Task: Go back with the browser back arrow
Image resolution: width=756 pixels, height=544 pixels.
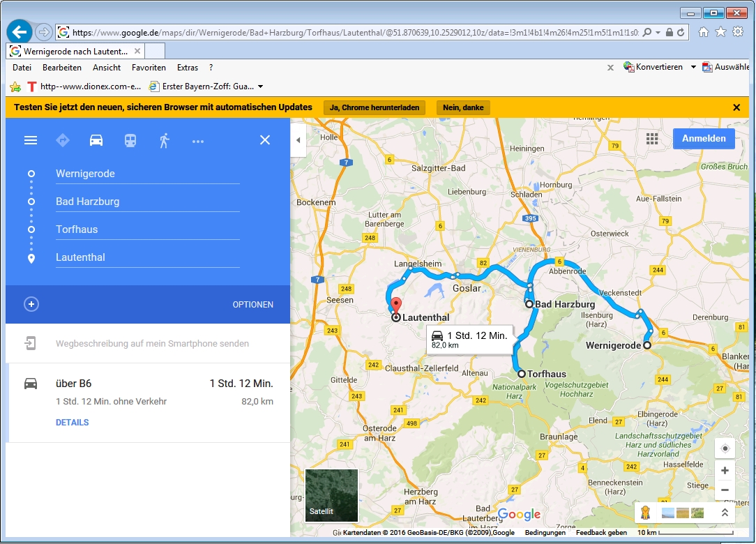Action: (x=20, y=32)
